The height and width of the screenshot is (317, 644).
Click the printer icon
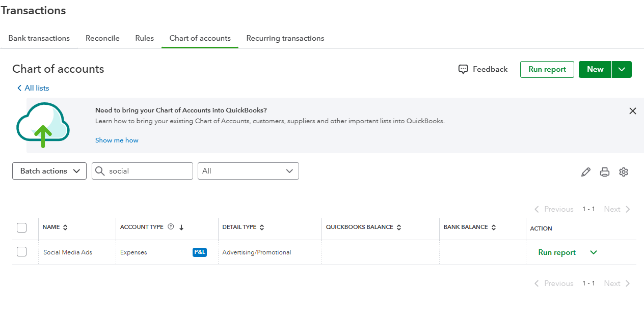(605, 172)
